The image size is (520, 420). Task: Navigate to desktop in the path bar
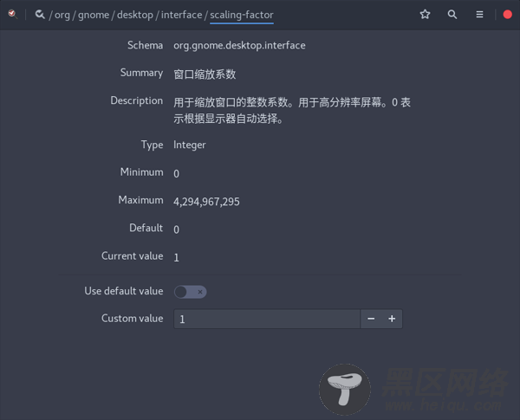point(135,15)
